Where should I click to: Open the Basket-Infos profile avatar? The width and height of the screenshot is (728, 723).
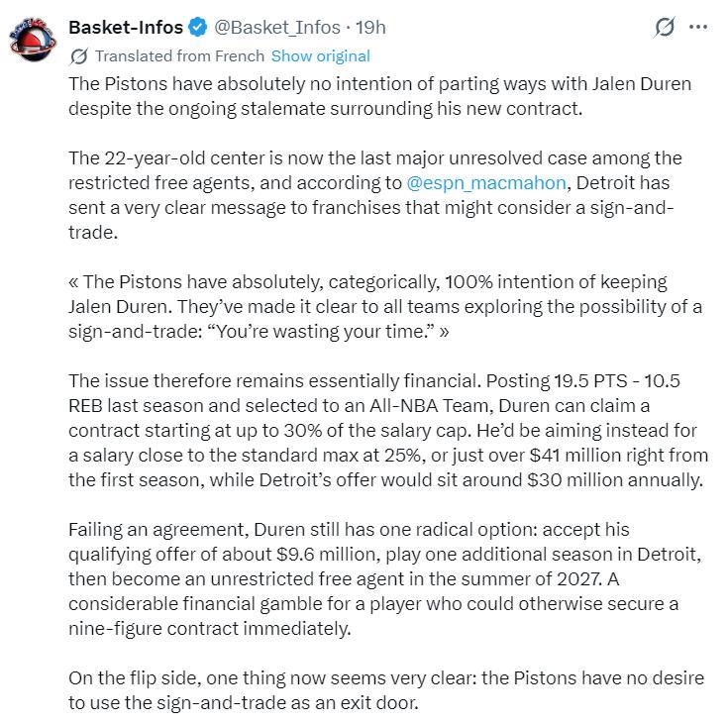(33, 39)
